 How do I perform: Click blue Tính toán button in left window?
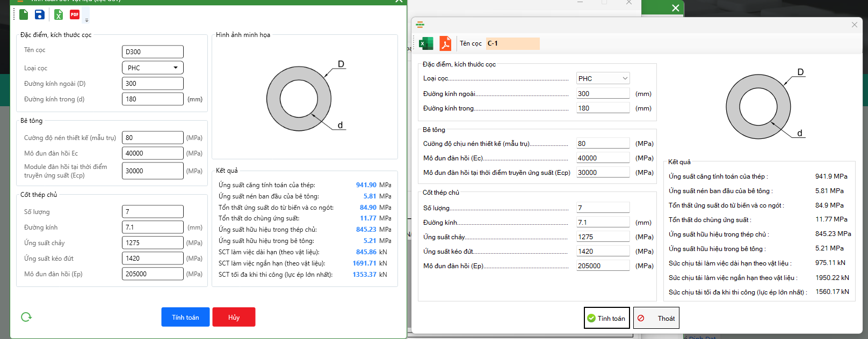[185, 317]
